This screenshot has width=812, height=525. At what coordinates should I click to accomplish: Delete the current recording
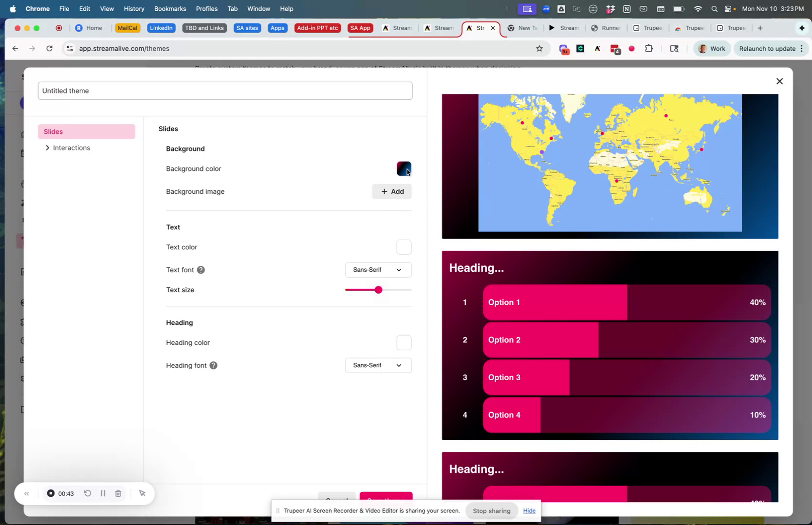click(118, 493)
